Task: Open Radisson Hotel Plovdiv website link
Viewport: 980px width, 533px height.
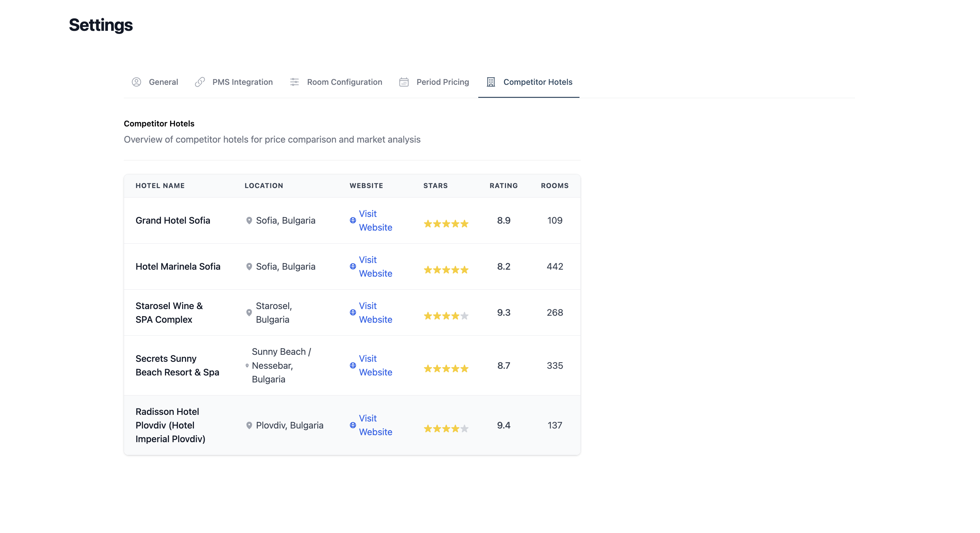Action: tap(375, 425)
